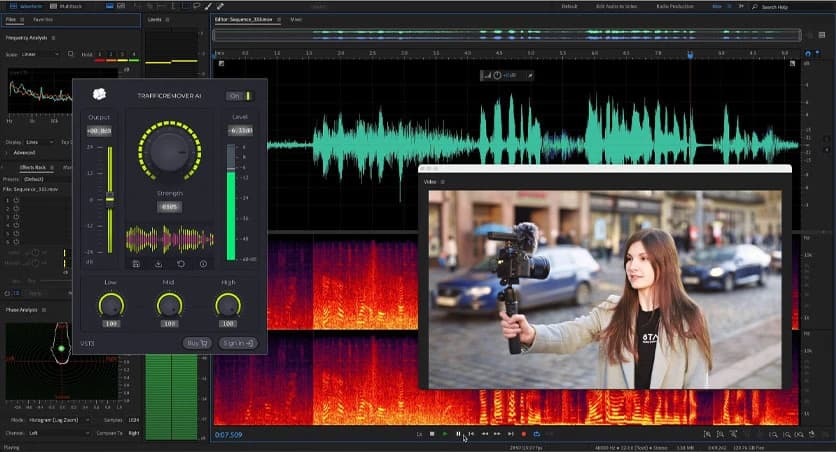Toggle the plugin On switch
This screenshot has height=452, width=836.
(240, 96)
